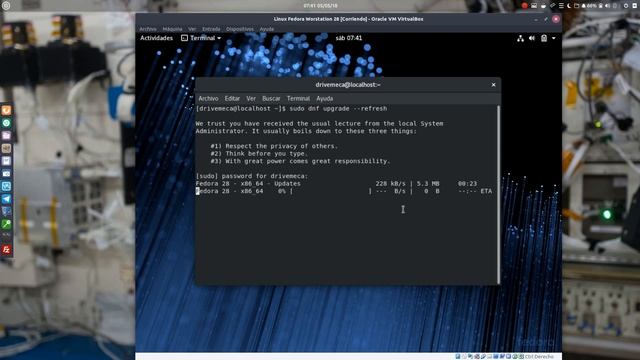Click the host clock 07:41 05/05/18
Image resolution: width=640 pixels, height=360 pixels.
click(320, 6)
